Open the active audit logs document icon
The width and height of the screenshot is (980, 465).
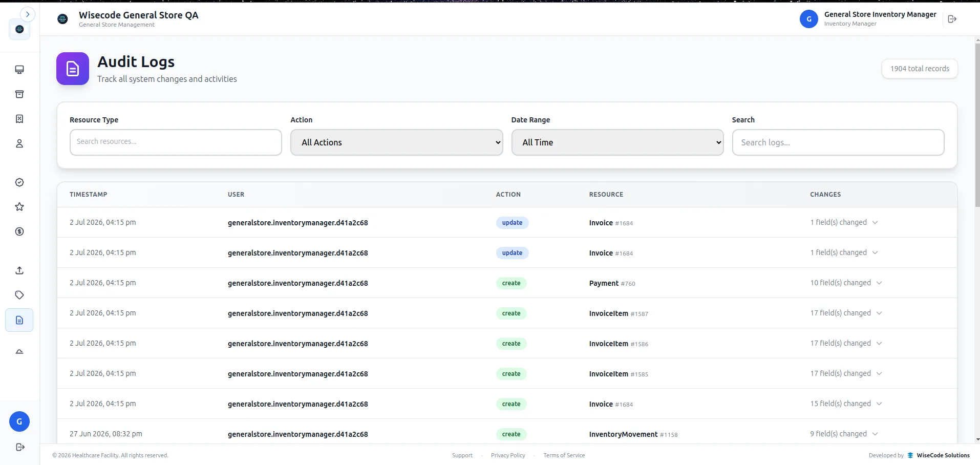[x=19, y=320]
